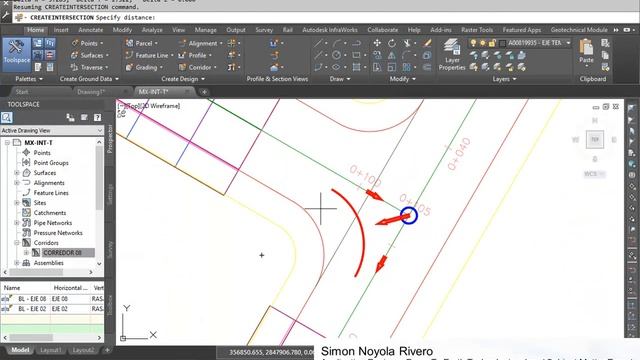
Task: Click the Scale tool in Modify panel
Action: (x=391, y=67)
